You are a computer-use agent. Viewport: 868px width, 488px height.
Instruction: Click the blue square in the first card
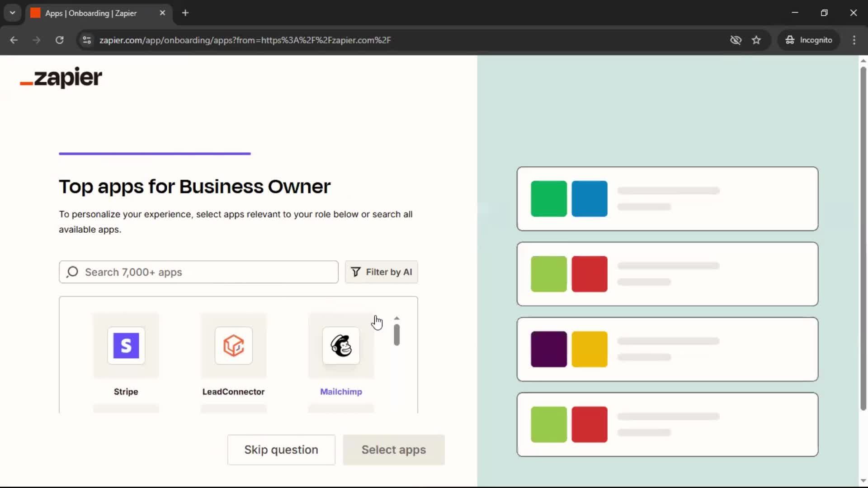click(590, 199)
